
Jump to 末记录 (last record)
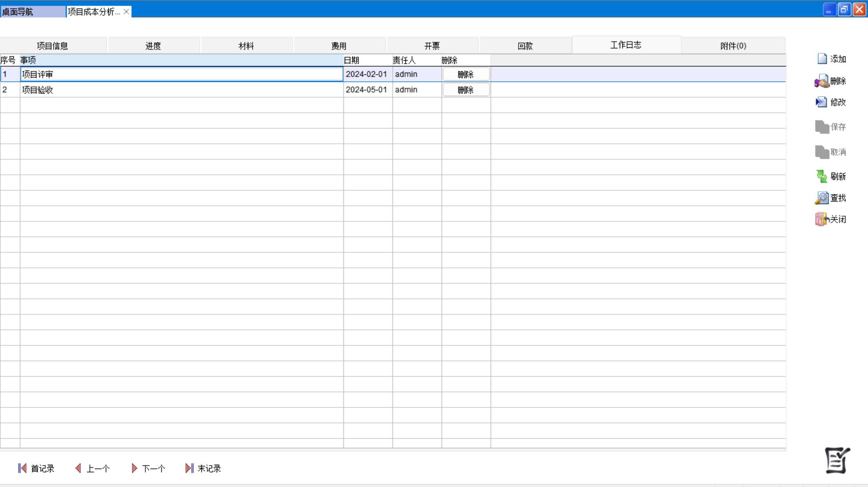[203, 468]
